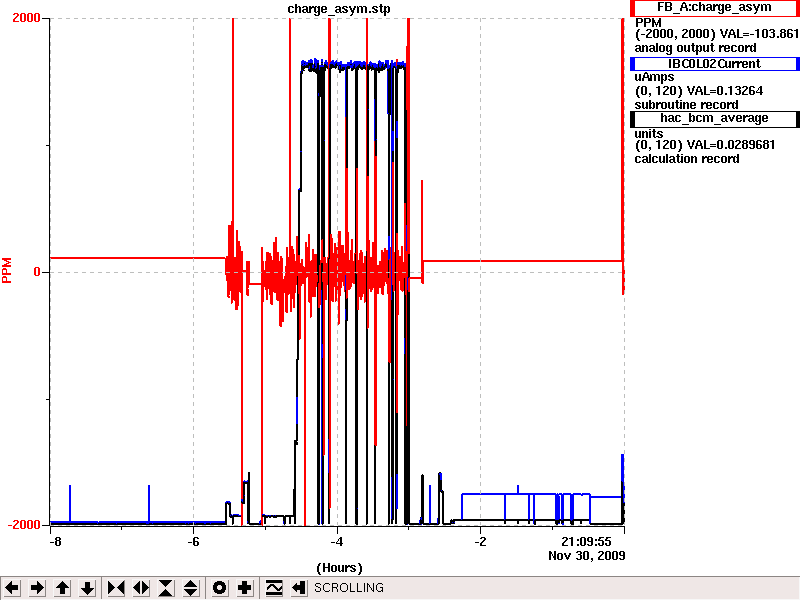Zoom out vertically with up-down triangles icon
This screenshot has height=600, width=800.
[x=191, y=588]
